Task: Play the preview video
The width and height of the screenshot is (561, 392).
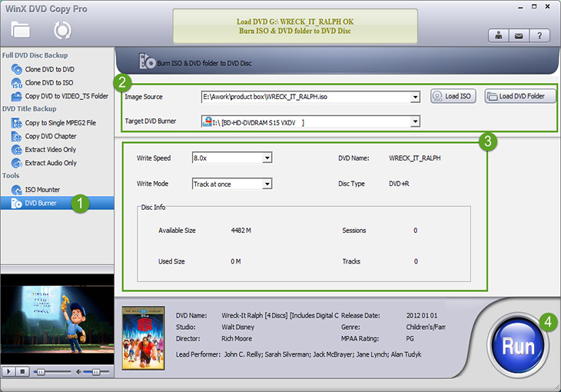Action: click(8, 372)
